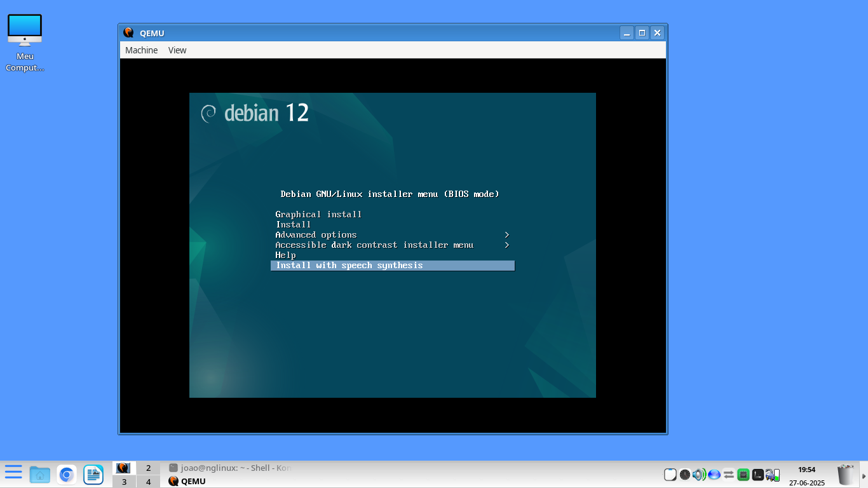Open the application launcher menu

13,472
